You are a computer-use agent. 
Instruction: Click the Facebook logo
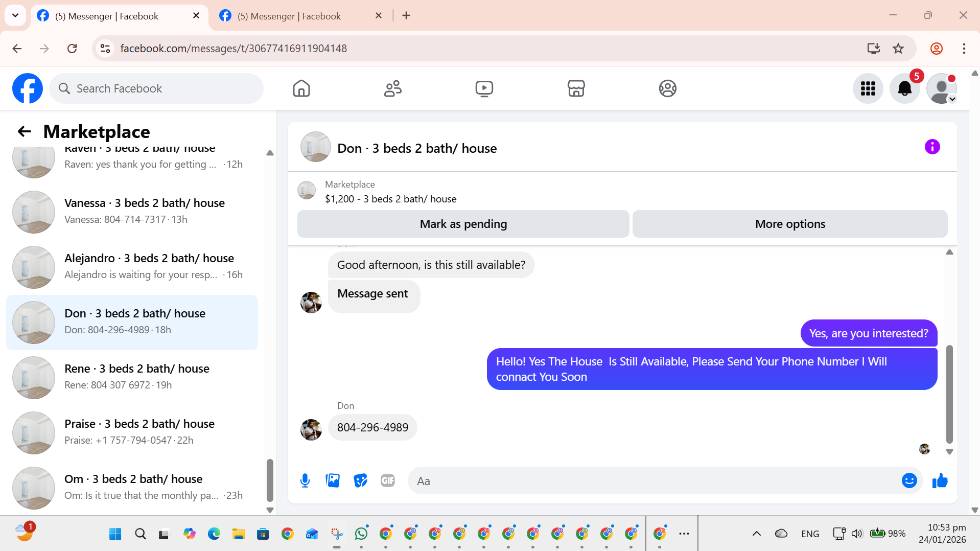(x=28, y=88)
